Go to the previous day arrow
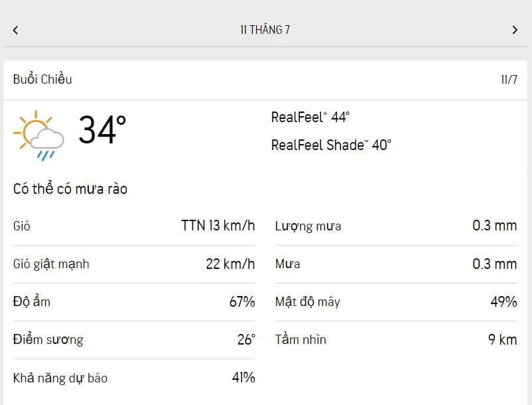This screenshot has height=405, width=532. 15,30
